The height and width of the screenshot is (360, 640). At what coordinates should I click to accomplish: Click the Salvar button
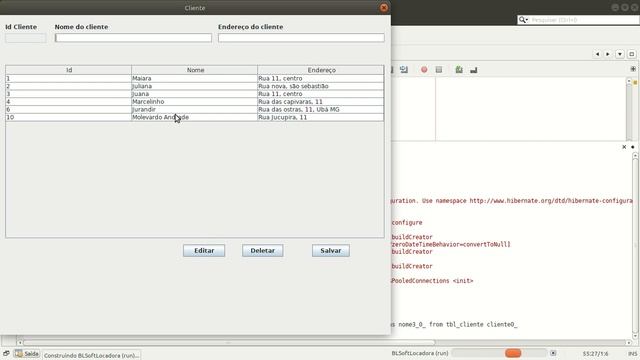pyautogui.click(x=331, y=251)
